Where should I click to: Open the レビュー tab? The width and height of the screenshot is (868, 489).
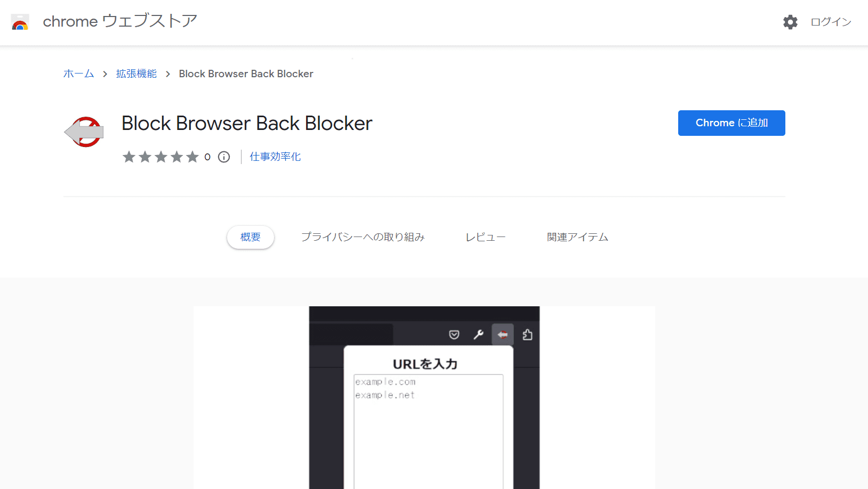click(x=485, y=237)
